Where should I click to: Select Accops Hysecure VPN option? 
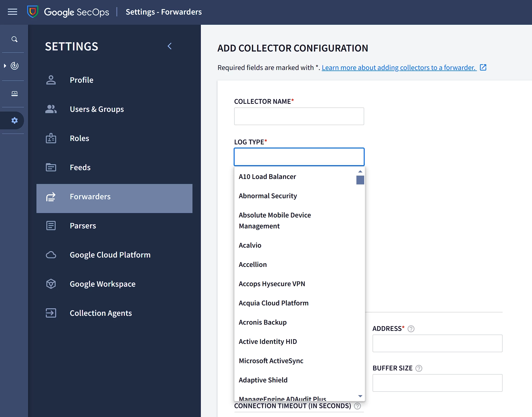click(295, 284)
